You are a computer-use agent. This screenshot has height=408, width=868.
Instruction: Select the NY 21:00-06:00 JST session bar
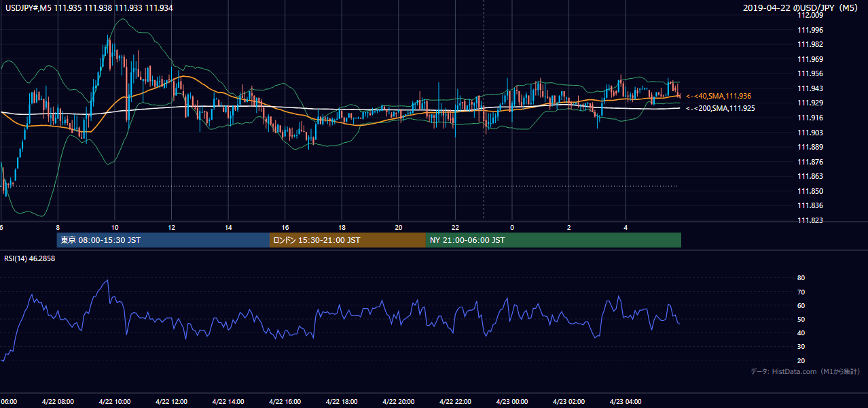tap(554, 240)
